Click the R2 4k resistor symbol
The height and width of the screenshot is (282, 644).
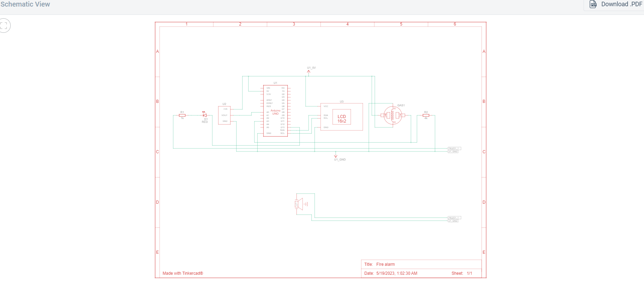coord(426,115)
